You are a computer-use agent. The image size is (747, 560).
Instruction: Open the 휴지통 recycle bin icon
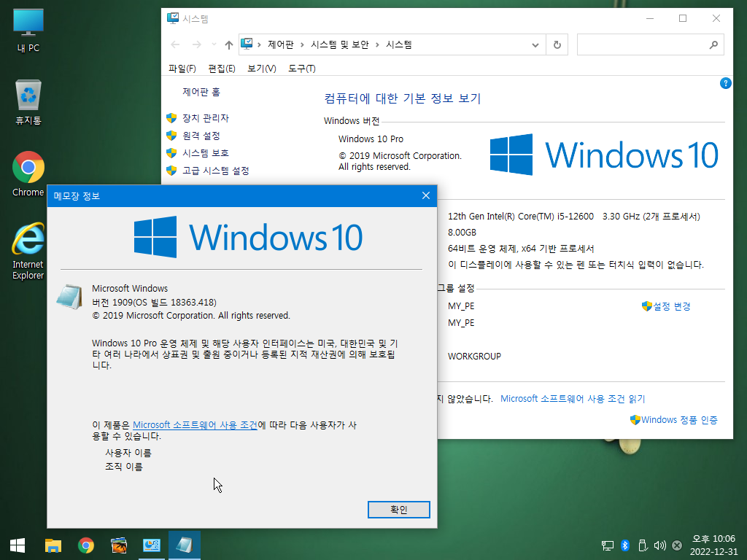coord(28,102)
